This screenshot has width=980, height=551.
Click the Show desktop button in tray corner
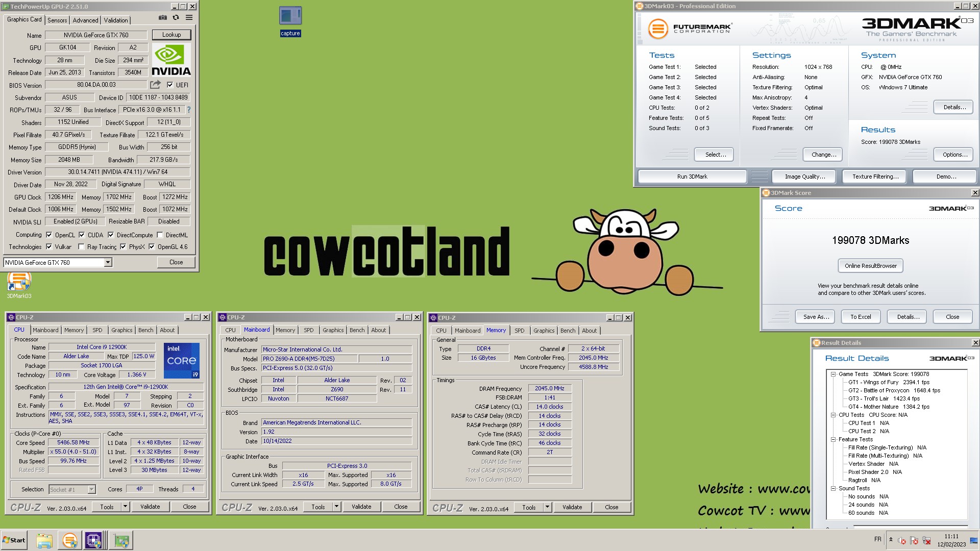coord(974,540)
